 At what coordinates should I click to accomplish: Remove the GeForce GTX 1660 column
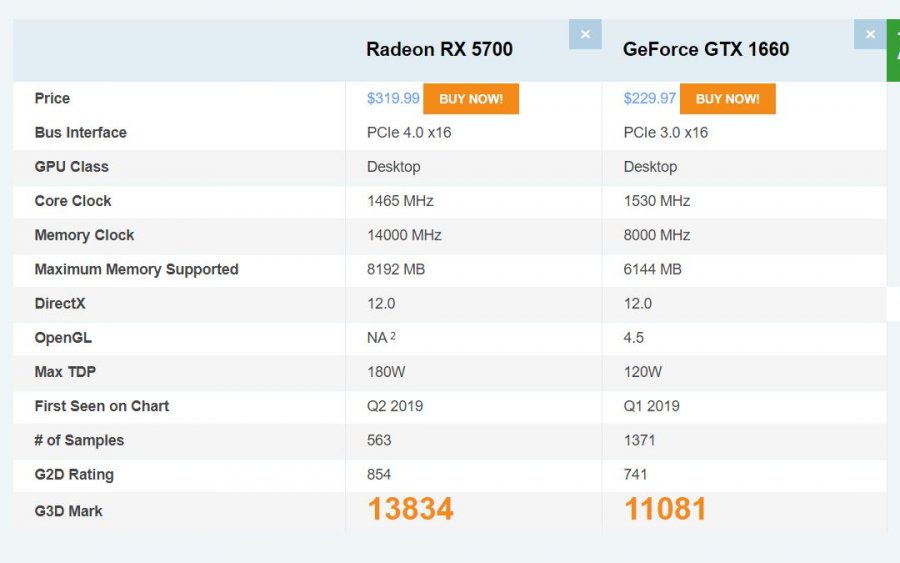870,35
